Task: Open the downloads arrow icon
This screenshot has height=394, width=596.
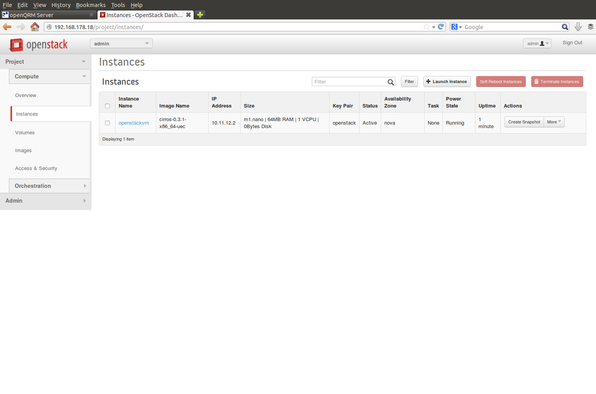Action: 578,27
